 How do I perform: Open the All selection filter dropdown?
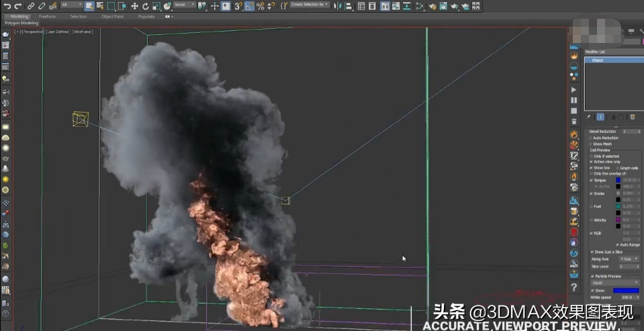[71, 5]
